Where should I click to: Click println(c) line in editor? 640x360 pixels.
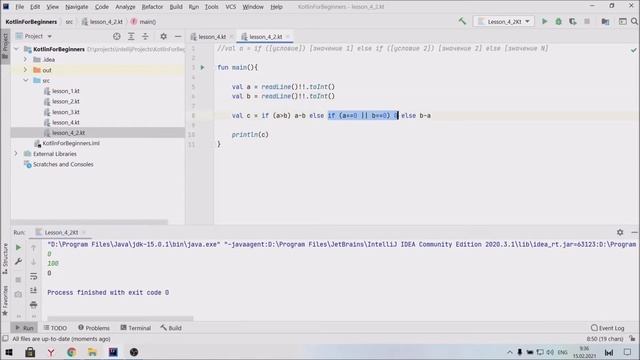tap(250, 135)
